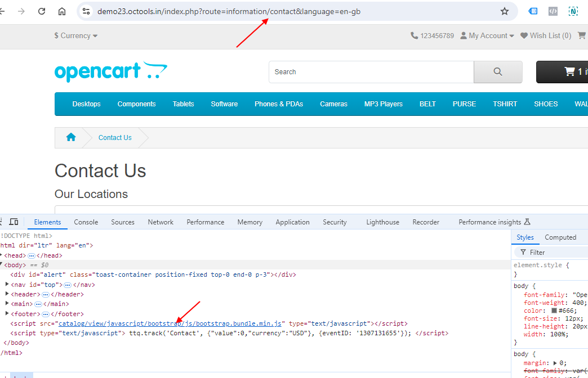Select the Computed pane tab
Image resolution: width=588 pixels, height=378 pixels.
(560, 237)
